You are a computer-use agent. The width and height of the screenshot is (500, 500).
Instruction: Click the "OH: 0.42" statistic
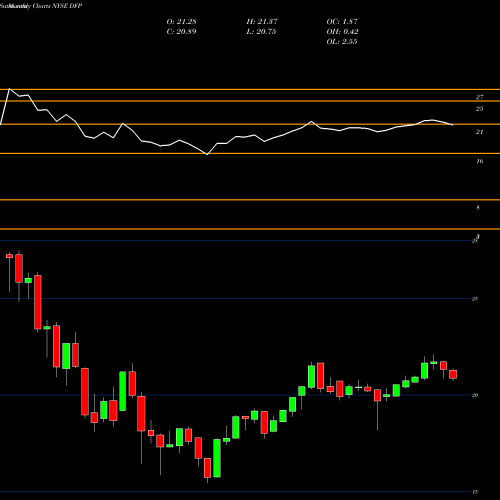tap(342, 32)
